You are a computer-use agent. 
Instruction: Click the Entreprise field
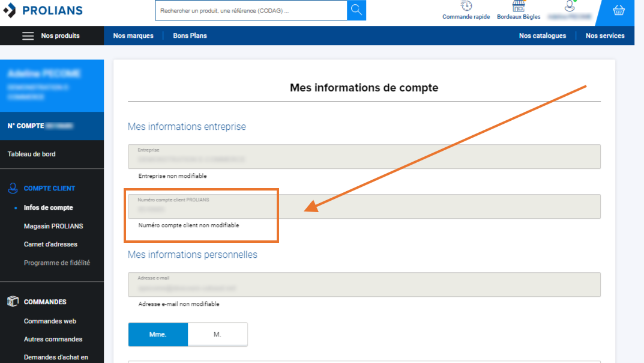tap(364, 157)
